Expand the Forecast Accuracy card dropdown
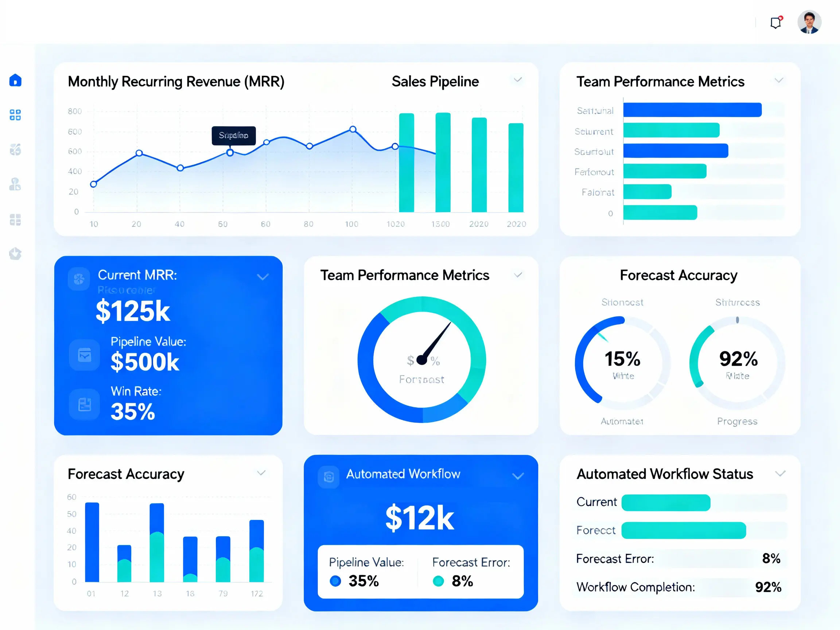 261,473
